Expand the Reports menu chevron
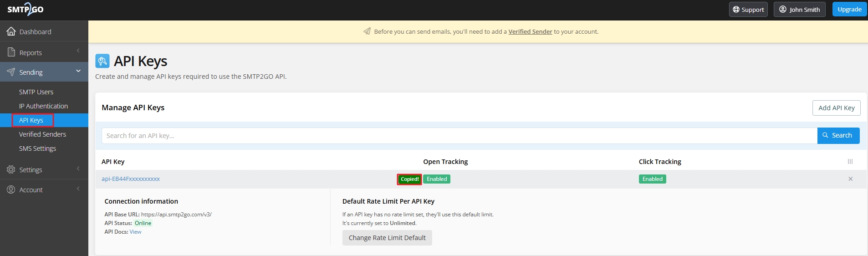This screenshot has height=256, width=868. point(78,51)
